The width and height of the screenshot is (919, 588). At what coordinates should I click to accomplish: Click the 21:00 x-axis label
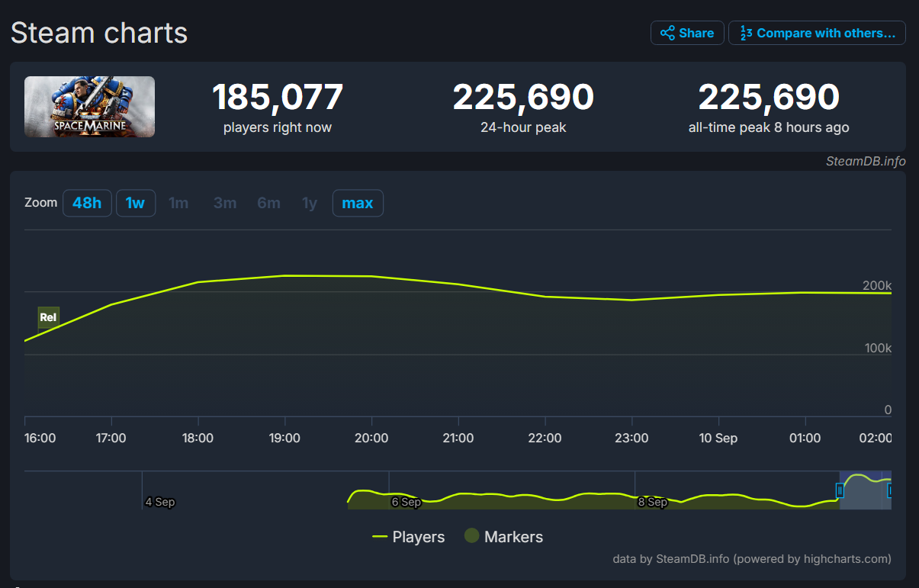click(458, 438)
